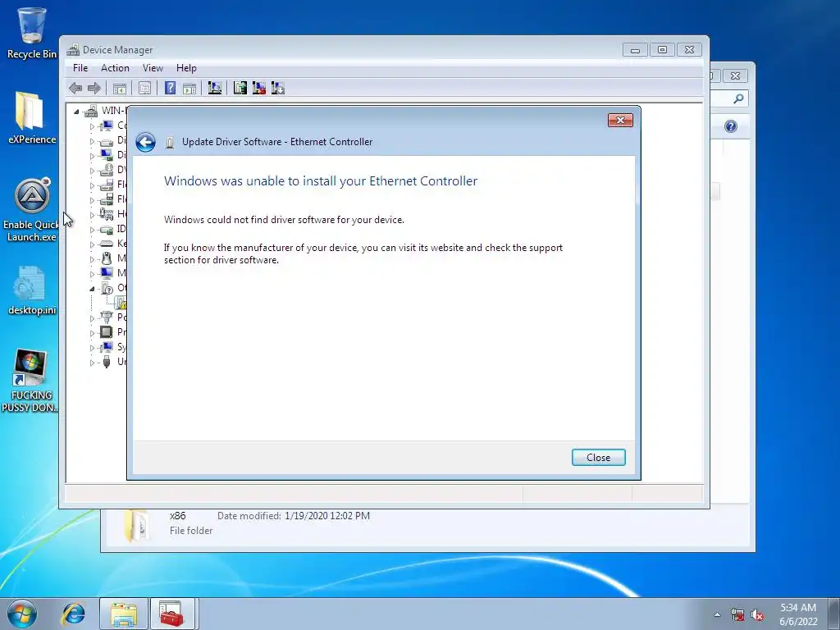Viewport: 840px width, 630px height.
Task: Select the Other devices question-mark icon
Action: [x=107, y=288]
